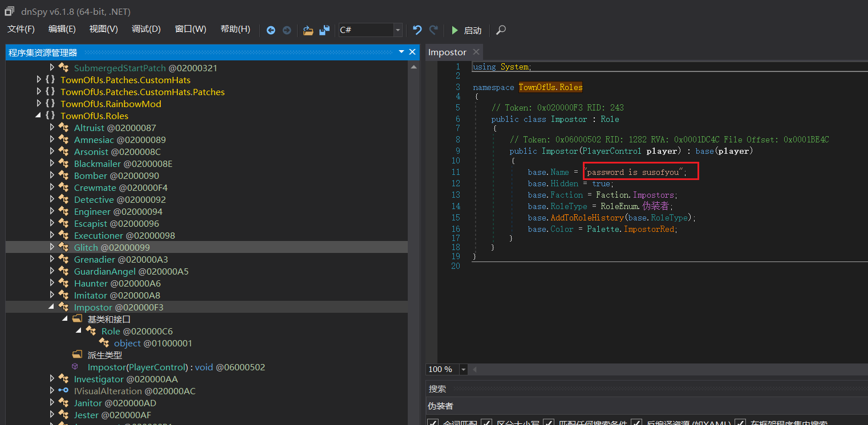Open the 编辑(E) menu
868x425 pixels.
coord(62,29)
